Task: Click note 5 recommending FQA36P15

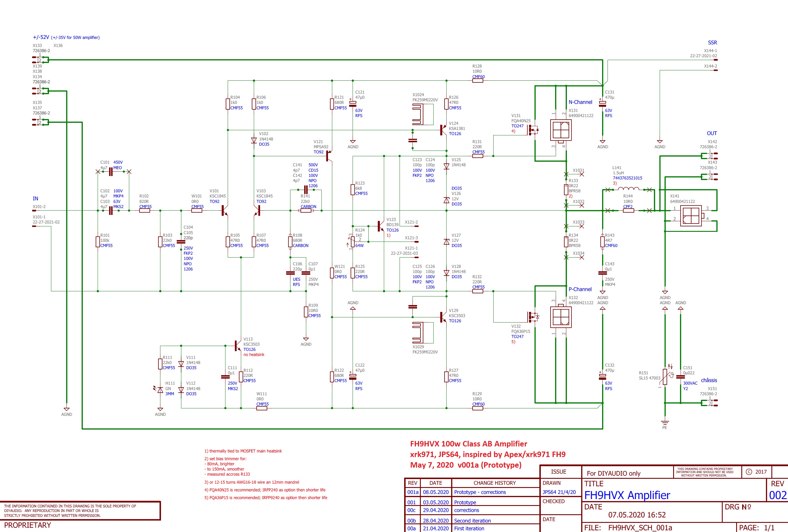Action: tap(266, 498)
